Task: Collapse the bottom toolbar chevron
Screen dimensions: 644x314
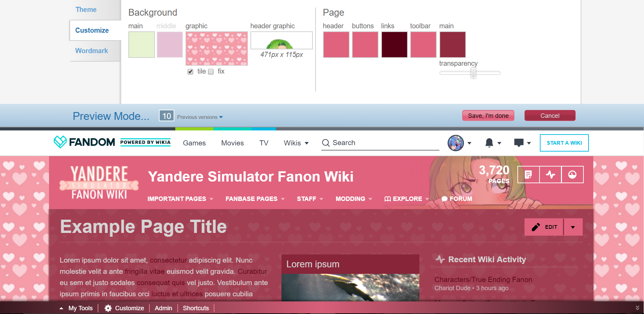Action: click(637, 308)
